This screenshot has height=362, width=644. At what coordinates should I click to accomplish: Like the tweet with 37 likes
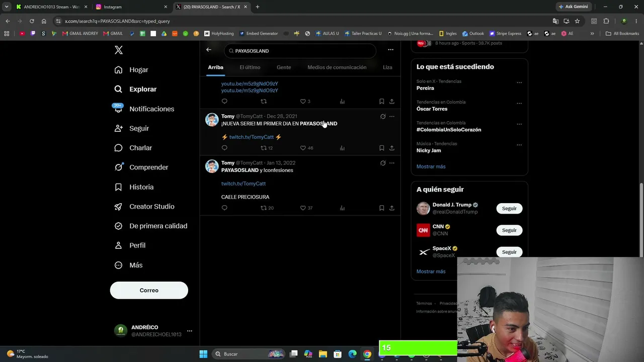[306, 208]
